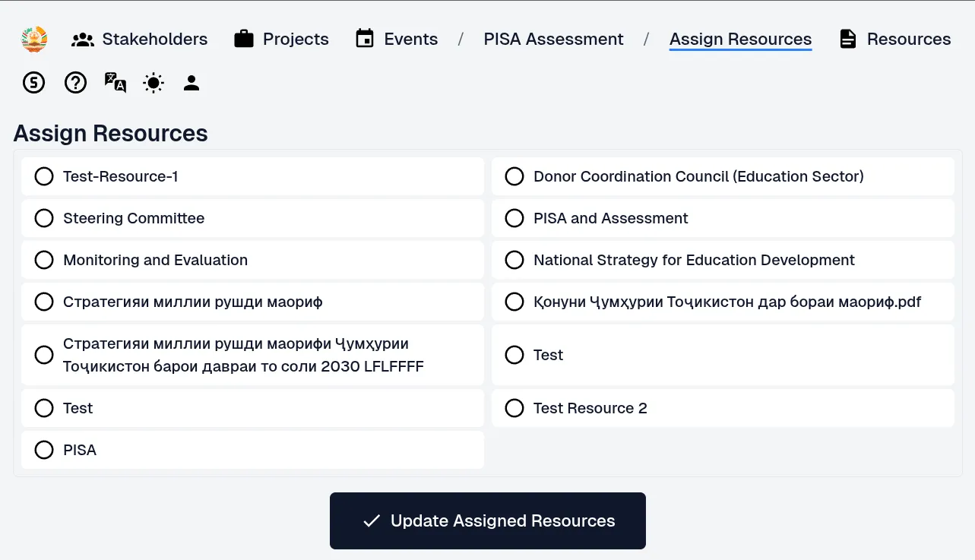
Task: Open help via question mark icon
Action: coord(75,83)
